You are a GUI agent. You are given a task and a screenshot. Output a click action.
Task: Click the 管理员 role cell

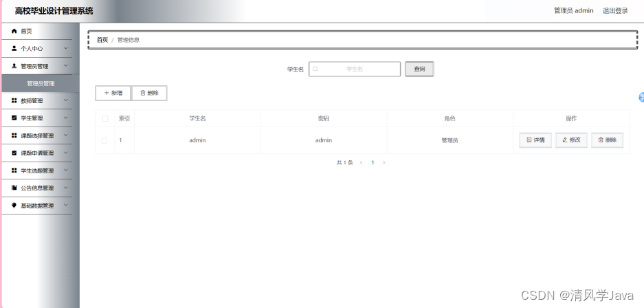(x=449, y=140)
